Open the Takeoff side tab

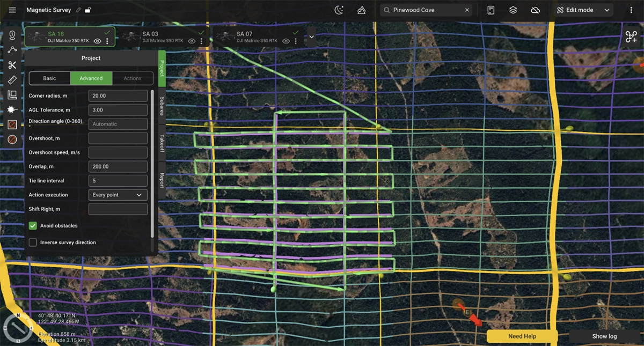point(162,143)
